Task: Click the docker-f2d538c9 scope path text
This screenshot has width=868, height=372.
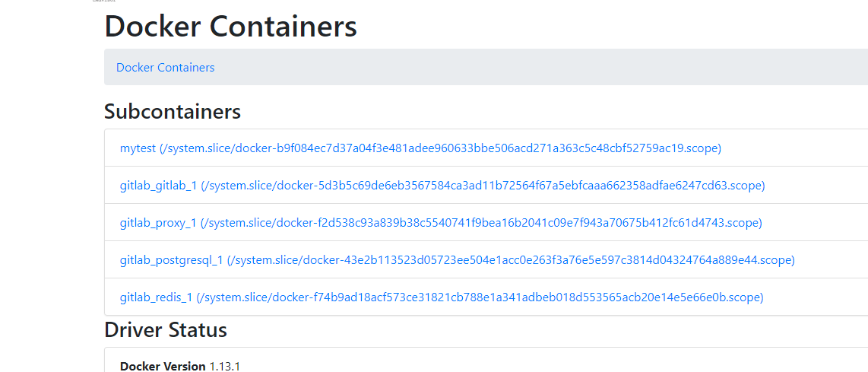Action: point(481,222)
